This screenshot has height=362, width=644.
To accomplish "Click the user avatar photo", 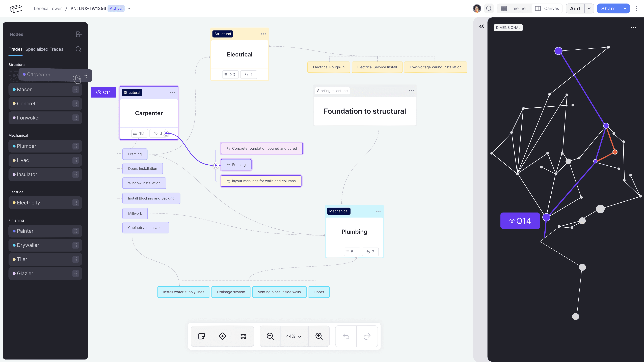I will click(x=477, y=9).
